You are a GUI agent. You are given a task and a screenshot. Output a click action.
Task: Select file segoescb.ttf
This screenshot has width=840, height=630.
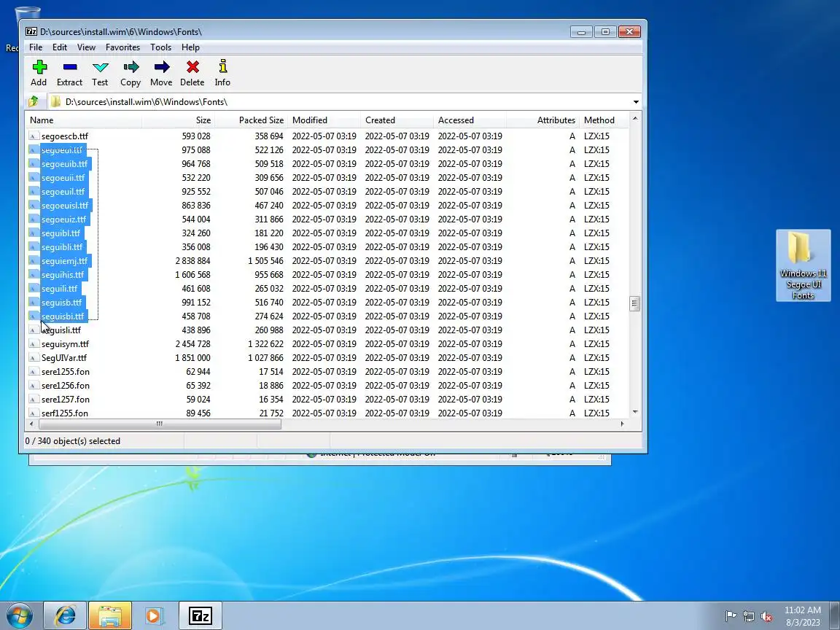(64, 136)
